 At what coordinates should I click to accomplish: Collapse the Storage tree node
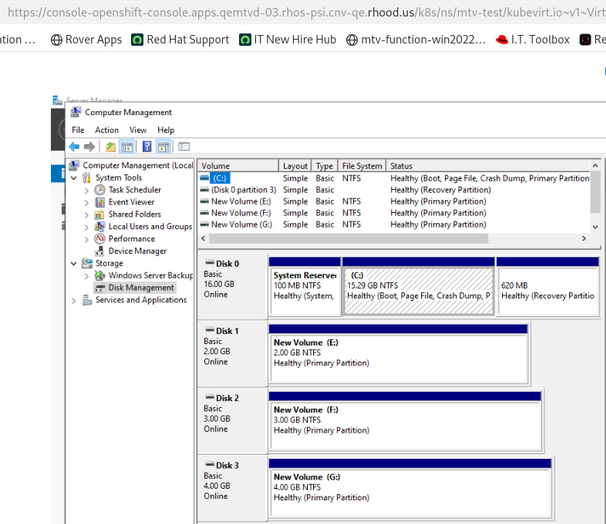tap(73, 264)
